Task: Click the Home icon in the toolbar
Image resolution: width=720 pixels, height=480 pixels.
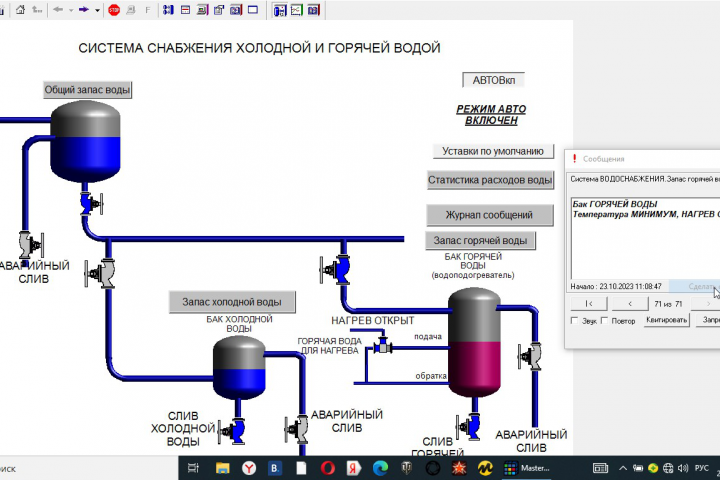Action: pos(20,10)
